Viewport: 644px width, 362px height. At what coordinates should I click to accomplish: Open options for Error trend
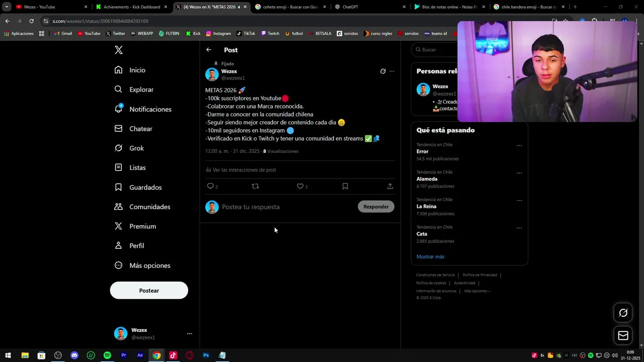519,146
